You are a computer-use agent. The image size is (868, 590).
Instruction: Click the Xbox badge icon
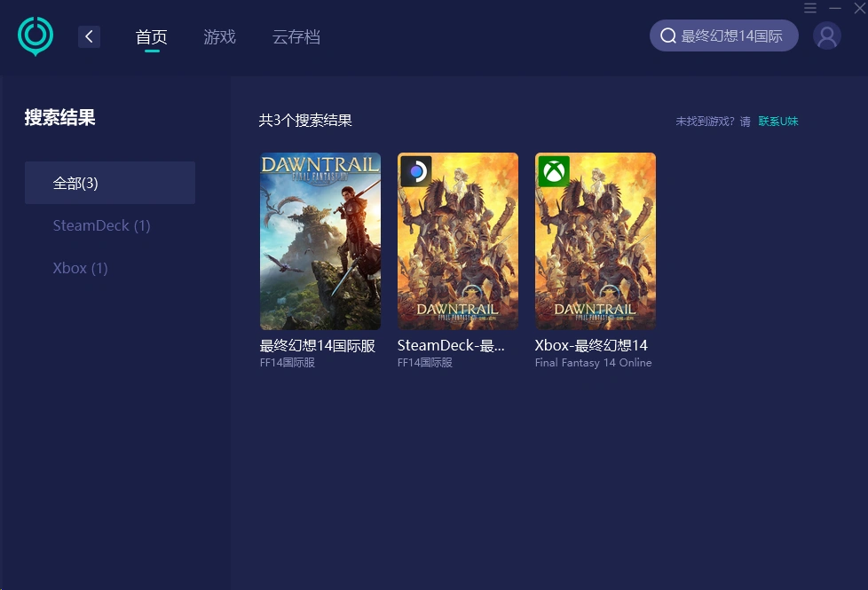554,171
